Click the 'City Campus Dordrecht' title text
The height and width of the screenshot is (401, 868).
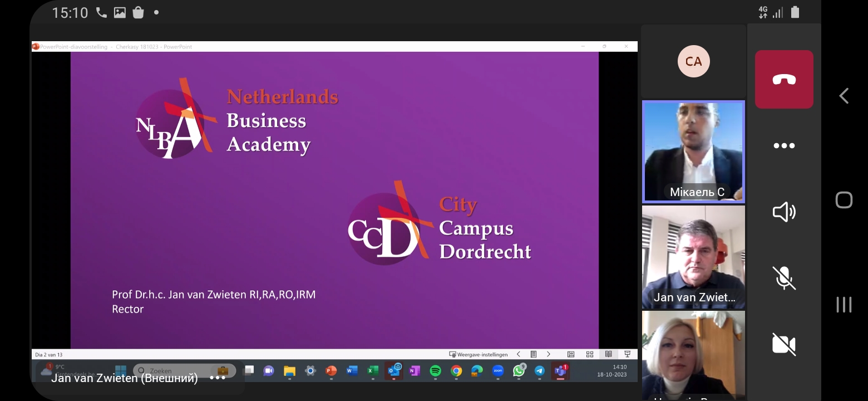coord(485,228)
